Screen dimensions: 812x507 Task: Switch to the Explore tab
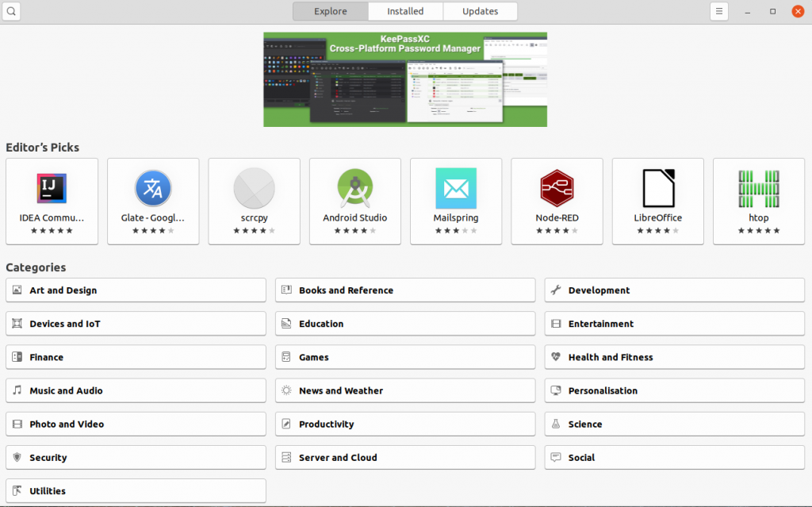331,11
